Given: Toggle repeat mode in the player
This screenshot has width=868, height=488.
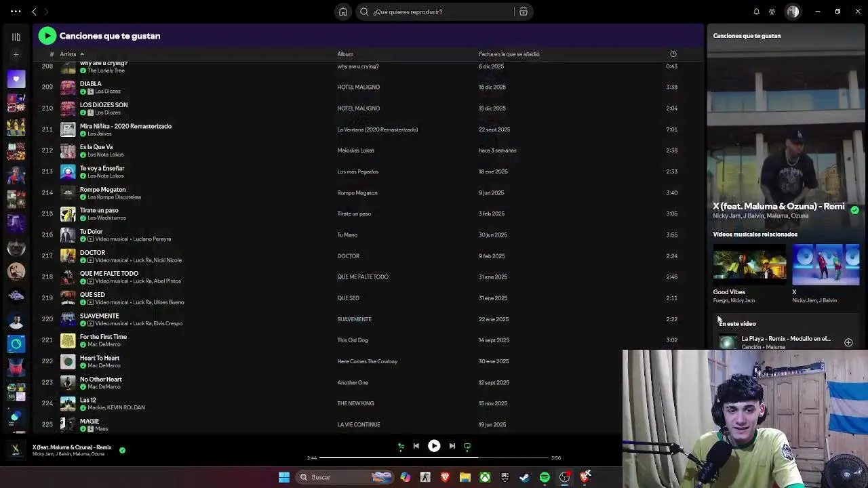Looking at the screenshot, I should point(467,446).
